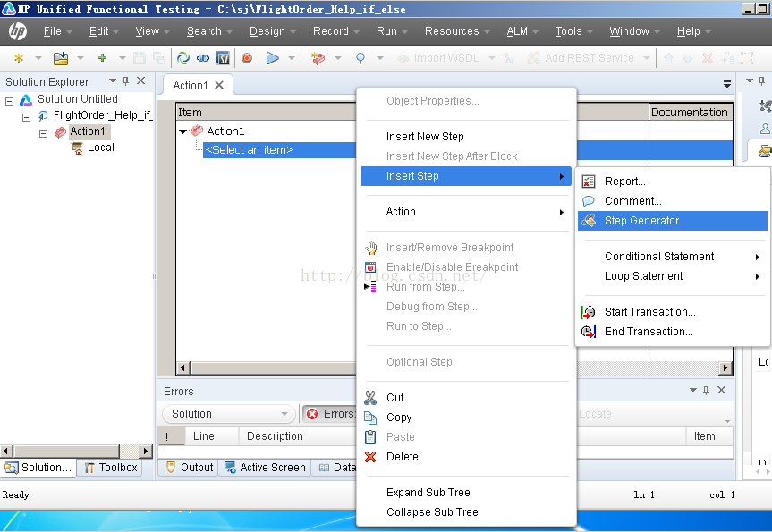
Task: Click the End Transaction clock icon
Action: coord(589,332)
